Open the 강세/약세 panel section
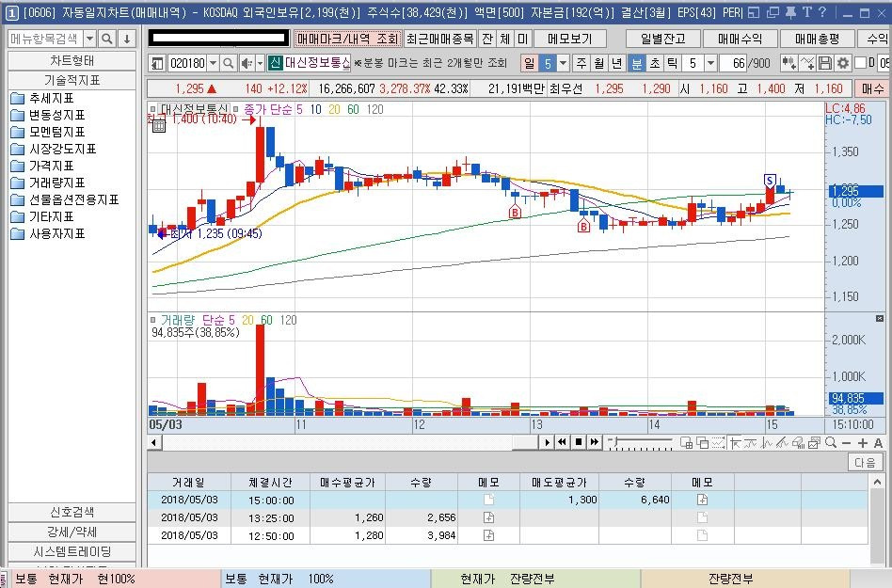Image resolution: width=892 pixels, height=588 pixels. [x=72, y=532]
